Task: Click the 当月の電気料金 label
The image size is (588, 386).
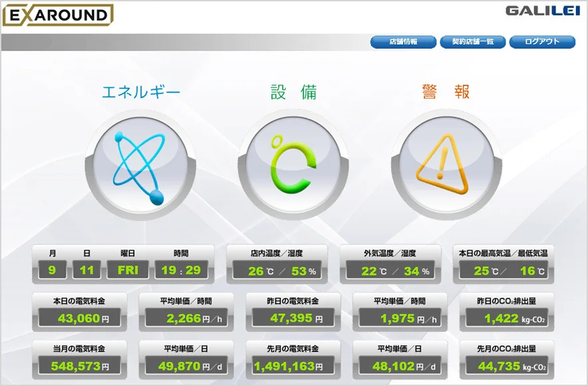Action: [x=79, y=349]
